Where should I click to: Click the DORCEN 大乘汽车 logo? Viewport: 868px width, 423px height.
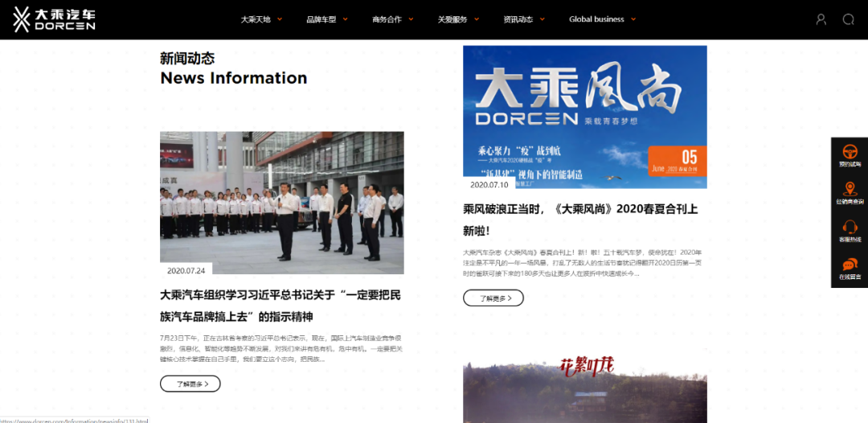(55, 19)
